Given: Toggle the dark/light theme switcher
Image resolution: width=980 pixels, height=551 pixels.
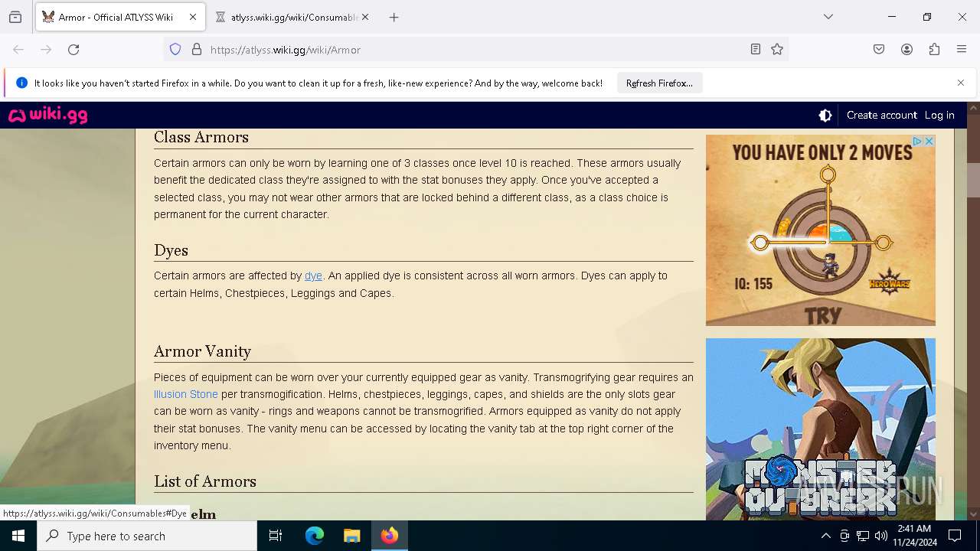Looking at the screenshot, I should coord(825,116).
